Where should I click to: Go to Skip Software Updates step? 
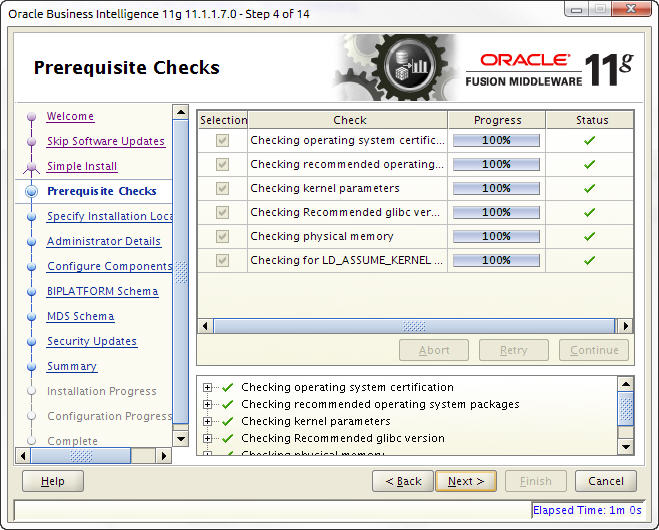click(106, 141)
